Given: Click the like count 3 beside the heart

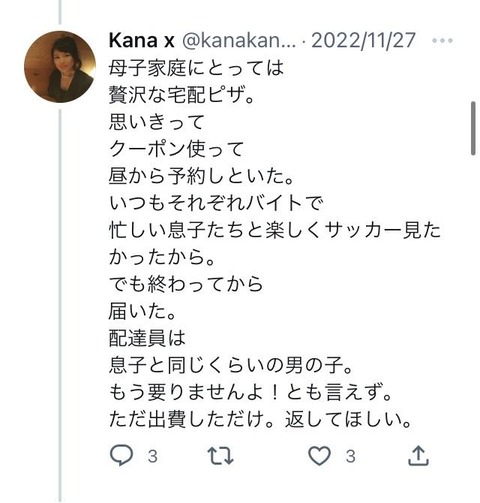Looking at the screenshot, I should click(x=350, y=456).
